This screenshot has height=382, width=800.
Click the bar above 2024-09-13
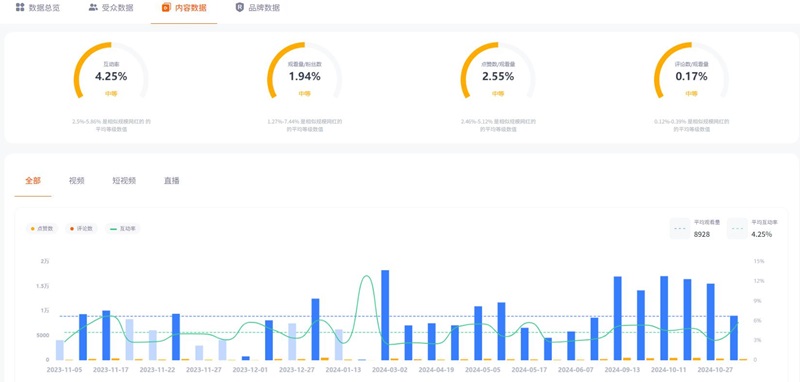[617, 318]
